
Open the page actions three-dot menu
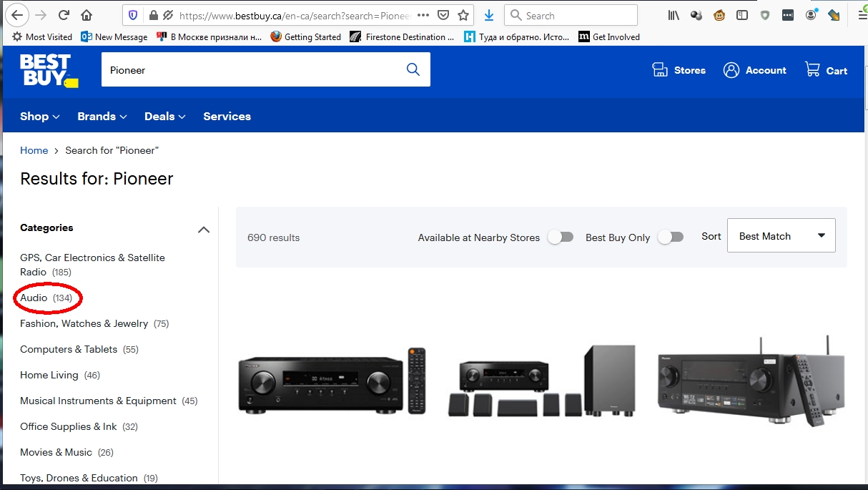coord(423,15)
